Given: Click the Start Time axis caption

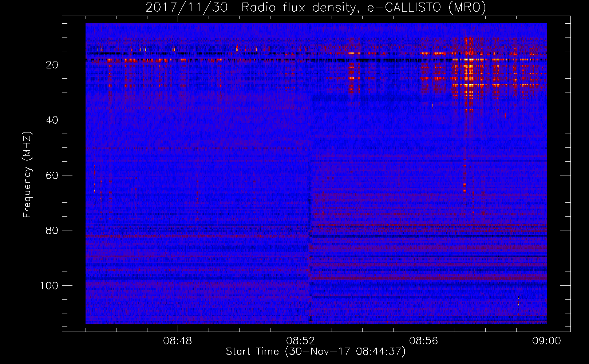Looking at the screenshot, I should click(316, 352).
